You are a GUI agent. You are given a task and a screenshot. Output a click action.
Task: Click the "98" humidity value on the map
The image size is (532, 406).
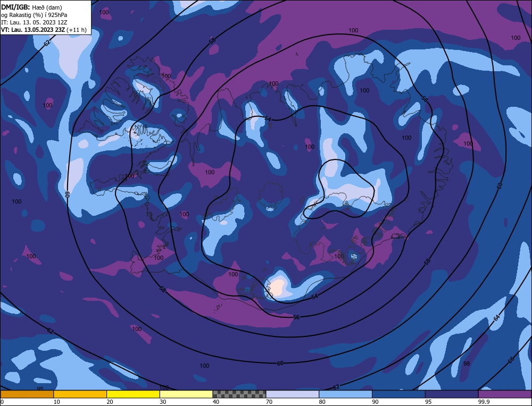click(467, 363)
